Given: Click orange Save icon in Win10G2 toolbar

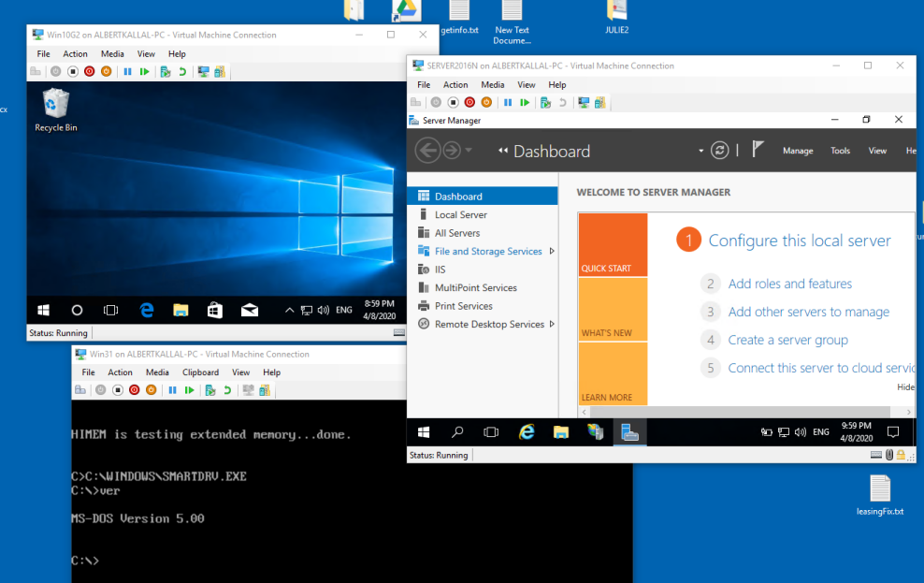Looking at the screenshot, I should (x=106, y=71).
